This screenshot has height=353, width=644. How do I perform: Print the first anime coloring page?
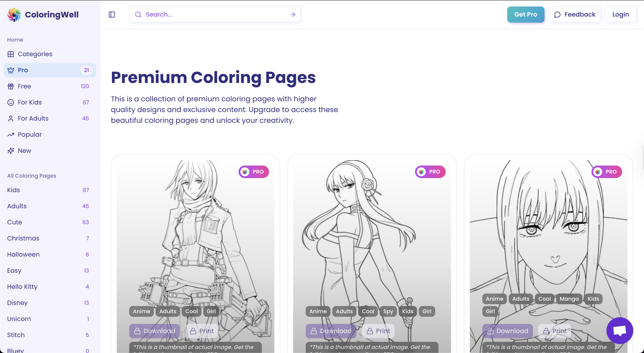point(201,331)
